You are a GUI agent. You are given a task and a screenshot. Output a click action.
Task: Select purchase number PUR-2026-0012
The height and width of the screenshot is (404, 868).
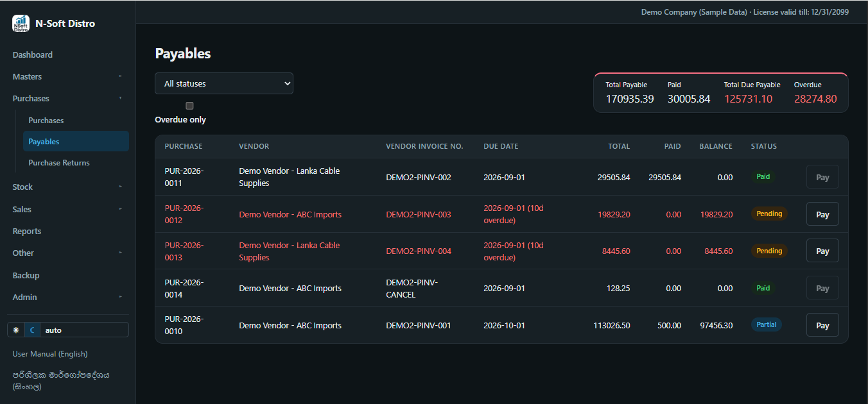click(x=184, y=214)
